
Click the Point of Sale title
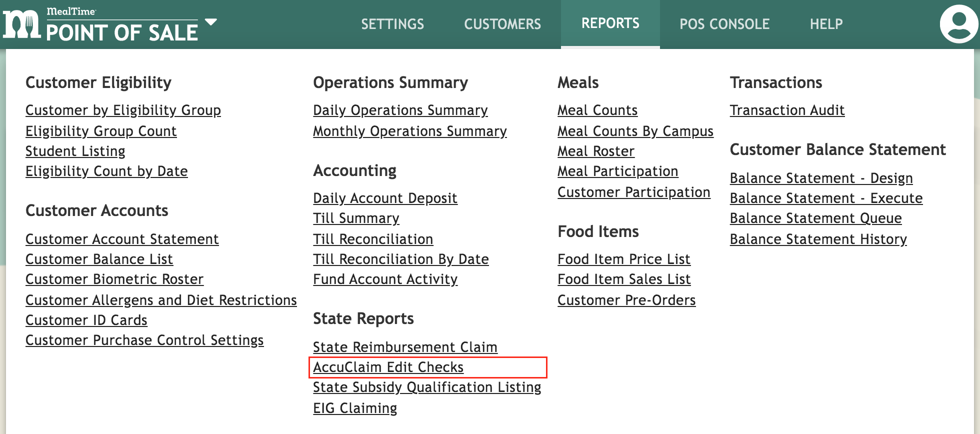click(122, 33)
